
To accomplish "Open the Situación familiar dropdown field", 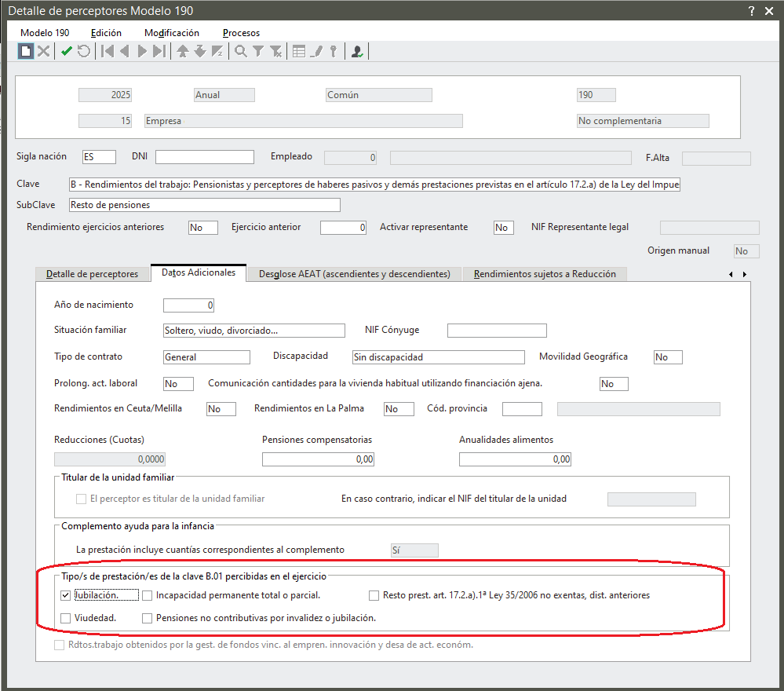I will (253, 331).
